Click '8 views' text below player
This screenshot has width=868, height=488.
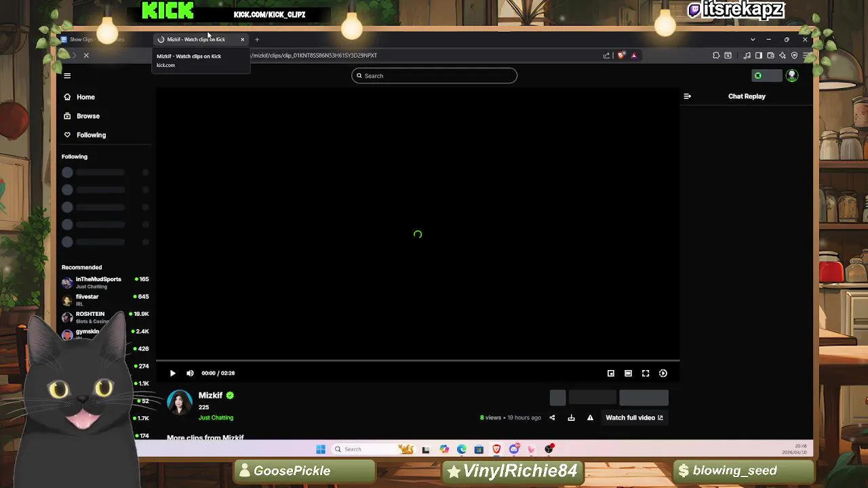click(490, 418)
